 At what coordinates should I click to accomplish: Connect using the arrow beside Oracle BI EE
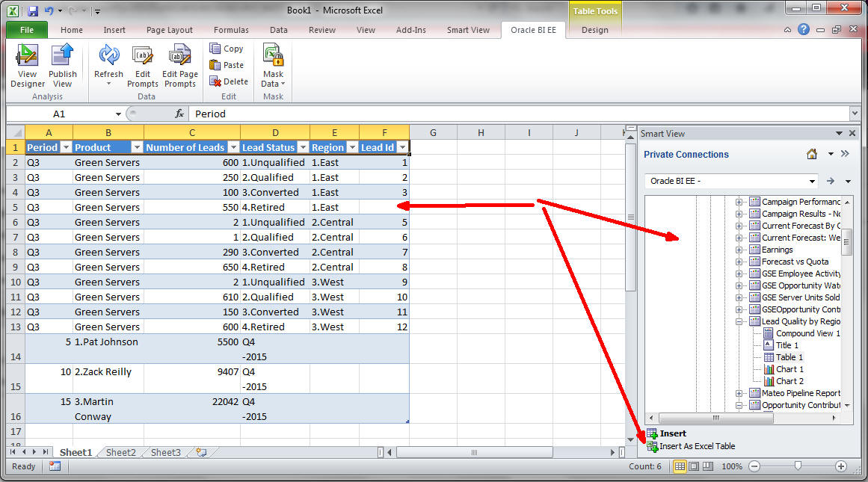(x=831, y=181)
